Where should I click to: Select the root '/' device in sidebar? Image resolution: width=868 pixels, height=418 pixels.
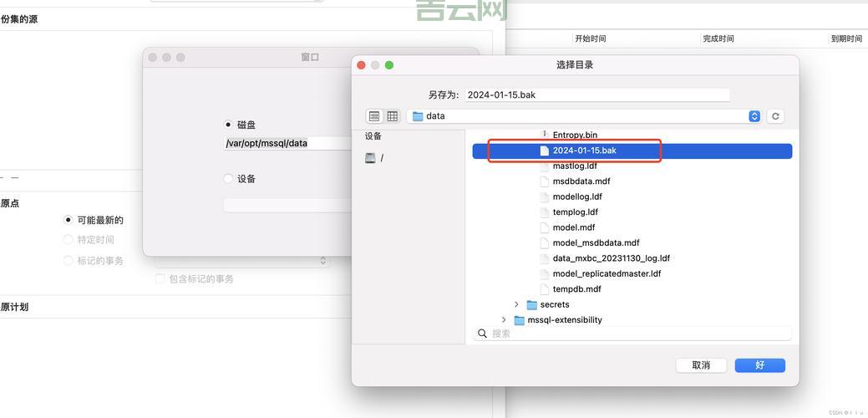[374, 158]
